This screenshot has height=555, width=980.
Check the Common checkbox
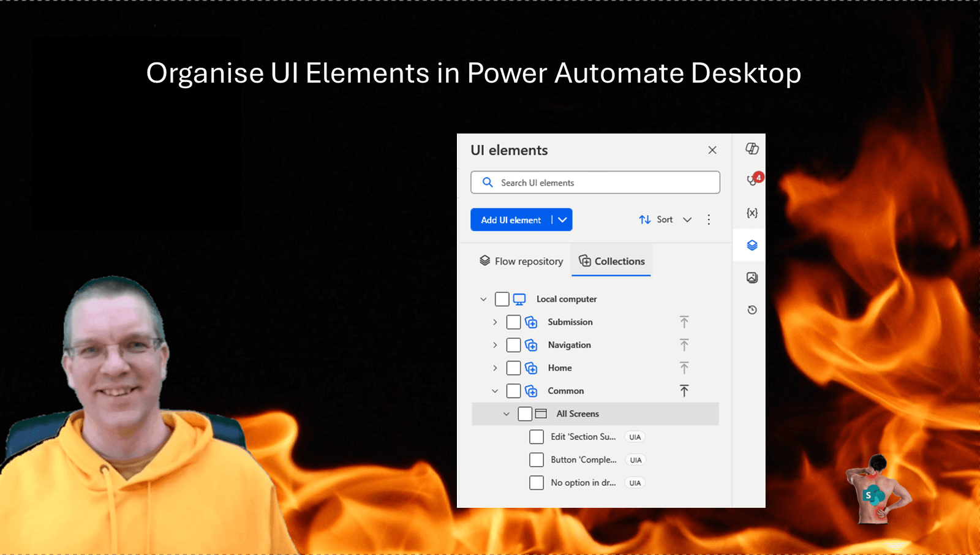[514, 391]
